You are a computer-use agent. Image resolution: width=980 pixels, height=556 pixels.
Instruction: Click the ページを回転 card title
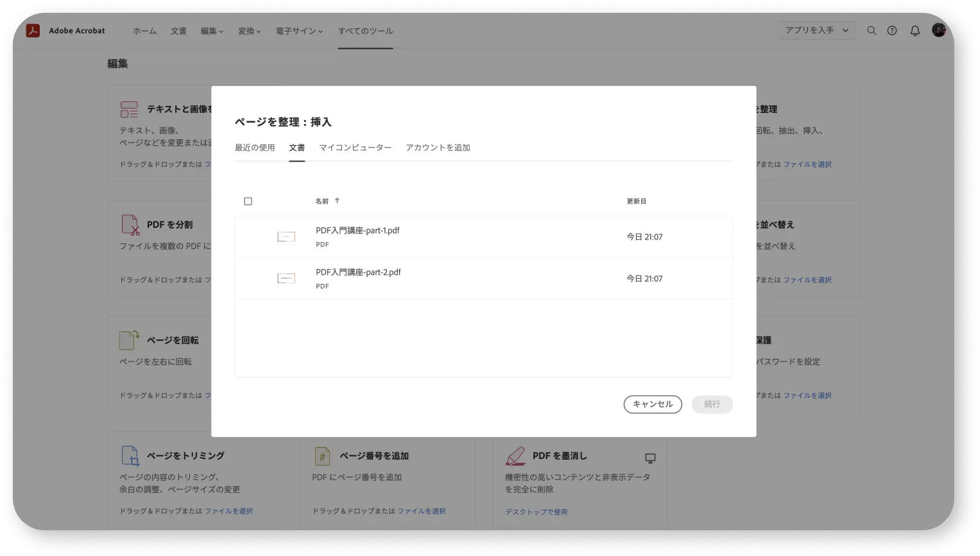pyautogui.click(x=173, y=340)
